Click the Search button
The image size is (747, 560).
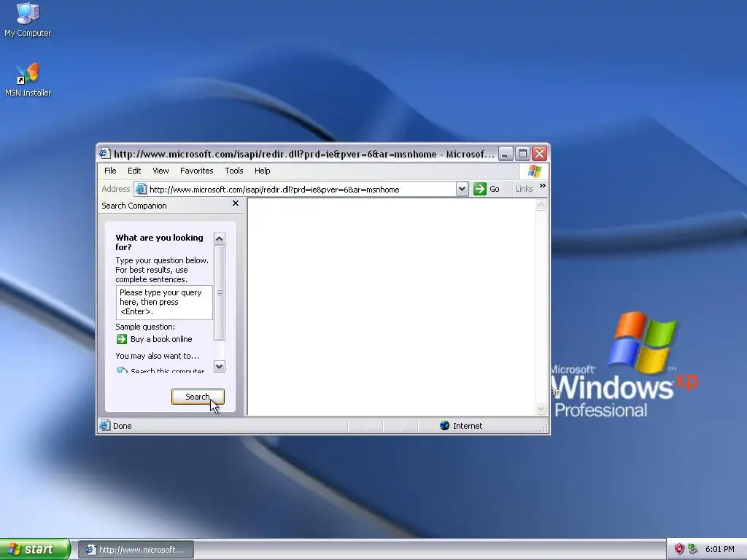coord(198,397)
